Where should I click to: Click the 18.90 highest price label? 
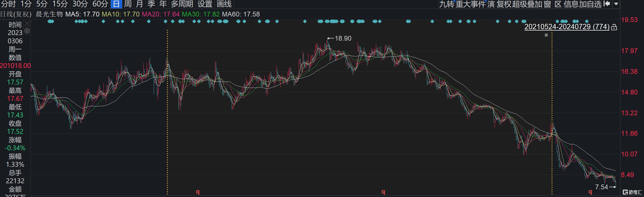click(343, 38)
